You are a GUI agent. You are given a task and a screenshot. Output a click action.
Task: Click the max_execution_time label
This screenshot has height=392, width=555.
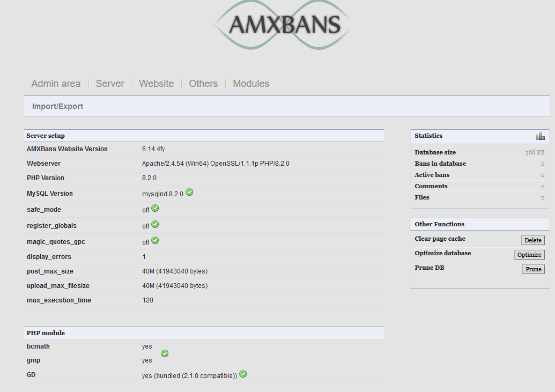(x=59, y=300)
